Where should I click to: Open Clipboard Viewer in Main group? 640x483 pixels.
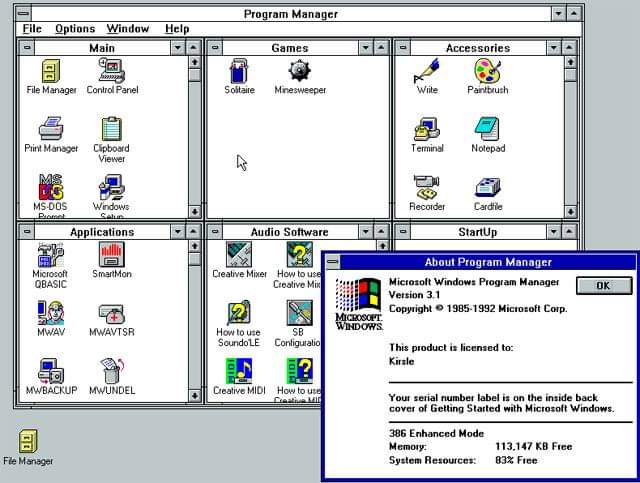[x=111, y=140]
